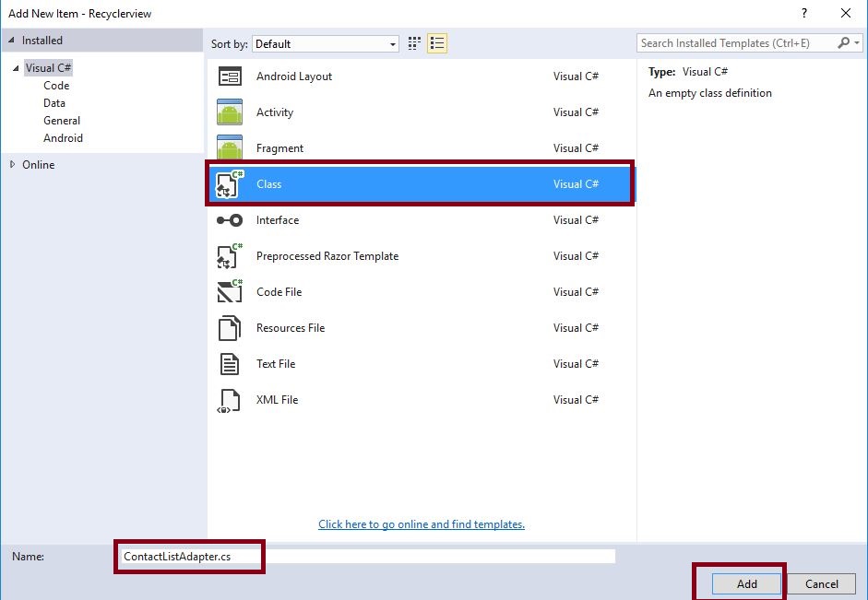Viewport: 868px width, 600px height.
Task: Click Visual C# label in Interface row
Action: pyautogui.click(x=576, y=220)
